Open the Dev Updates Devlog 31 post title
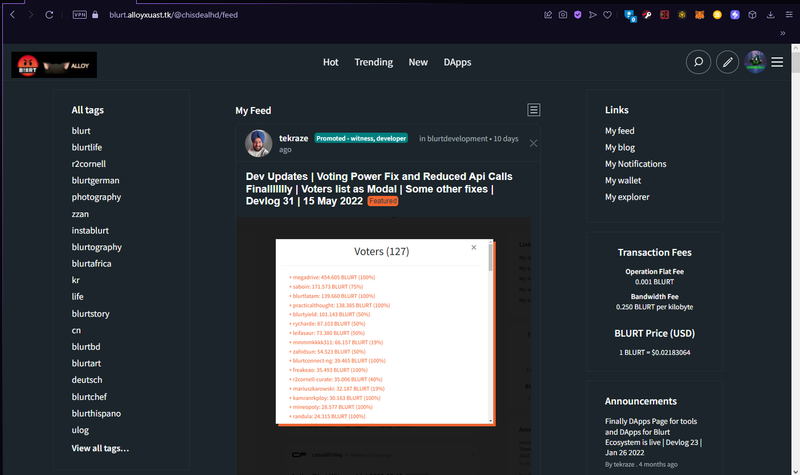This screenshot has width=800, height=475. [x=379, y=189]
